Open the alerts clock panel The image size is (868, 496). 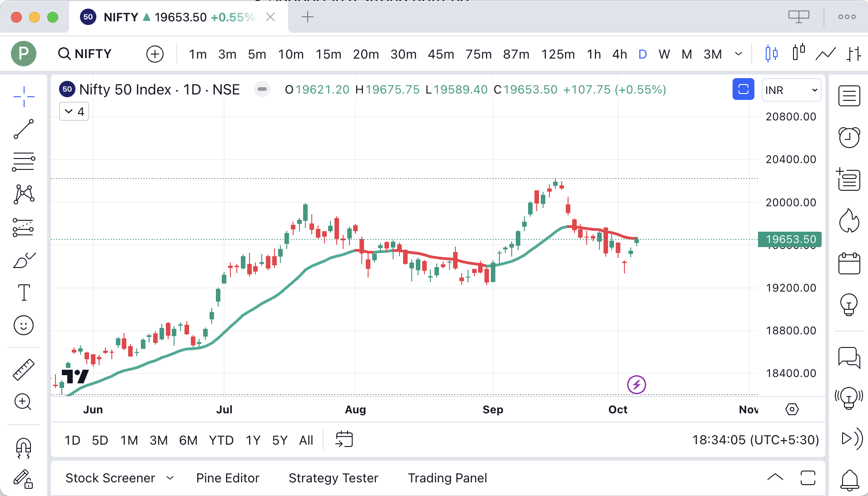tap(849, 137)
